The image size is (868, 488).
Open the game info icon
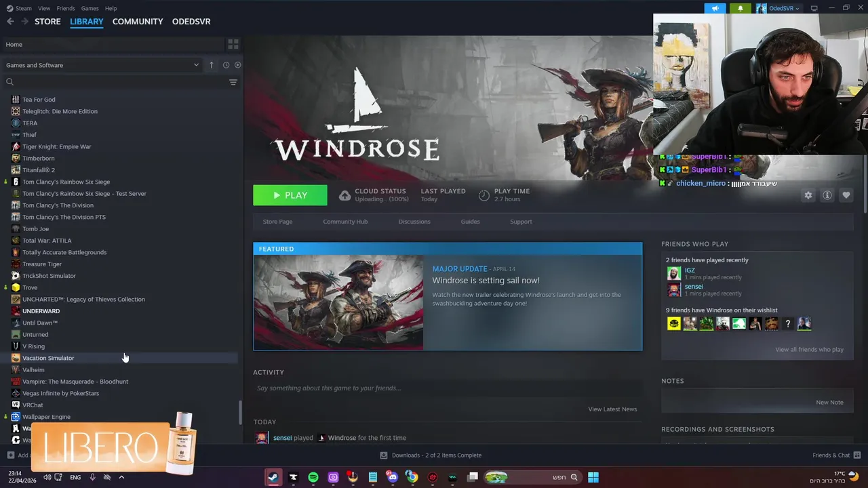point(827,195)
